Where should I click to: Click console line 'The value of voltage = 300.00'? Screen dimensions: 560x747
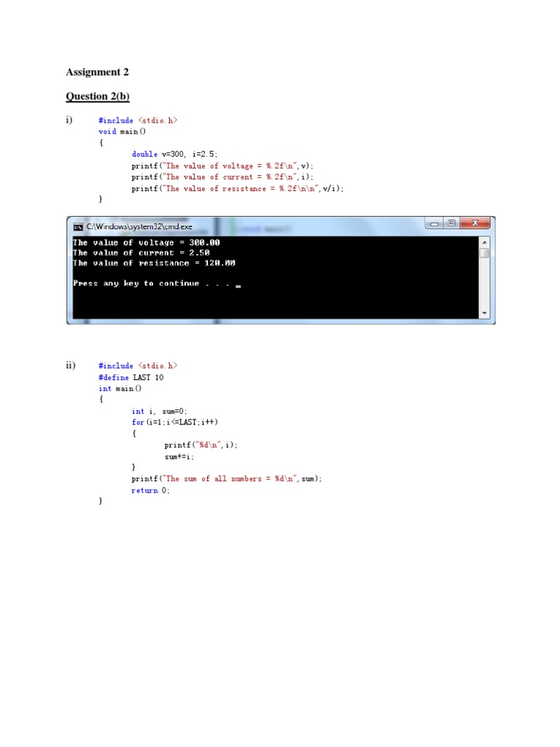click(146, 243)
